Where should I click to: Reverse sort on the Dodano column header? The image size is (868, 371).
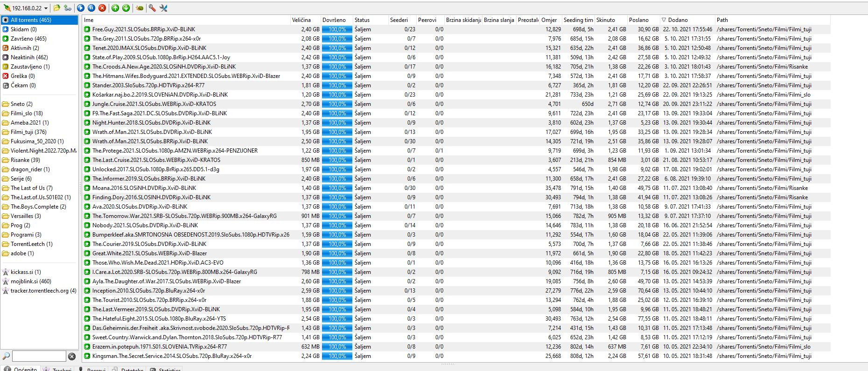point(687,20)
